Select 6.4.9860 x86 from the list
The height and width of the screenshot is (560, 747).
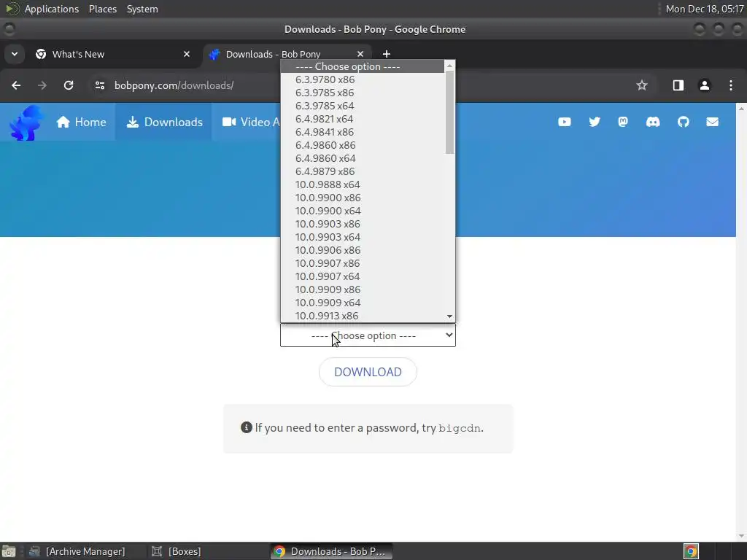pos(363,145)
